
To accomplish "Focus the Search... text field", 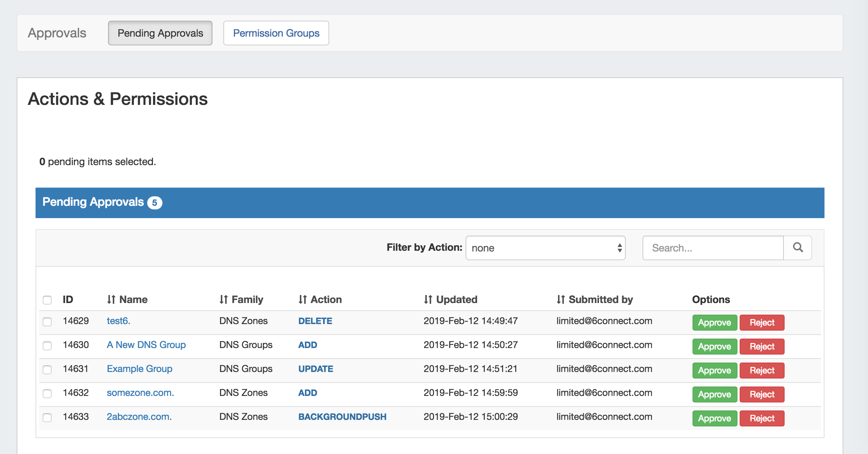I will (x=713, y=248).
